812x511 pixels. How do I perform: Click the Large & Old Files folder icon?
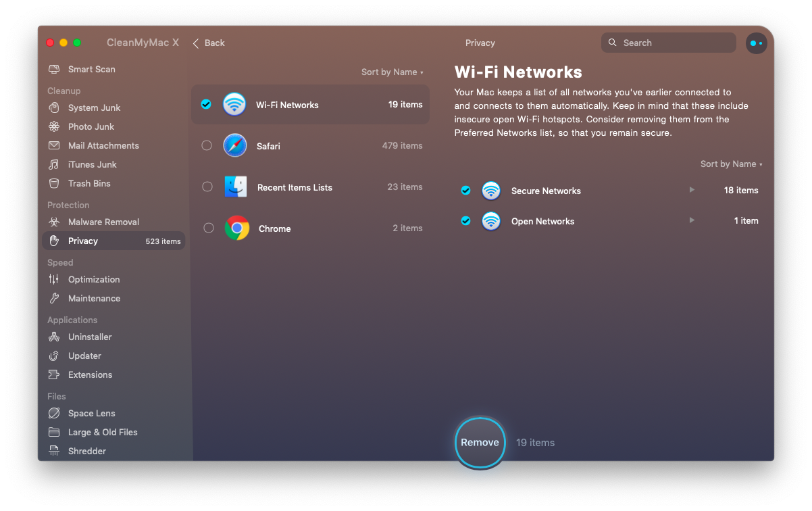point(54,433)
